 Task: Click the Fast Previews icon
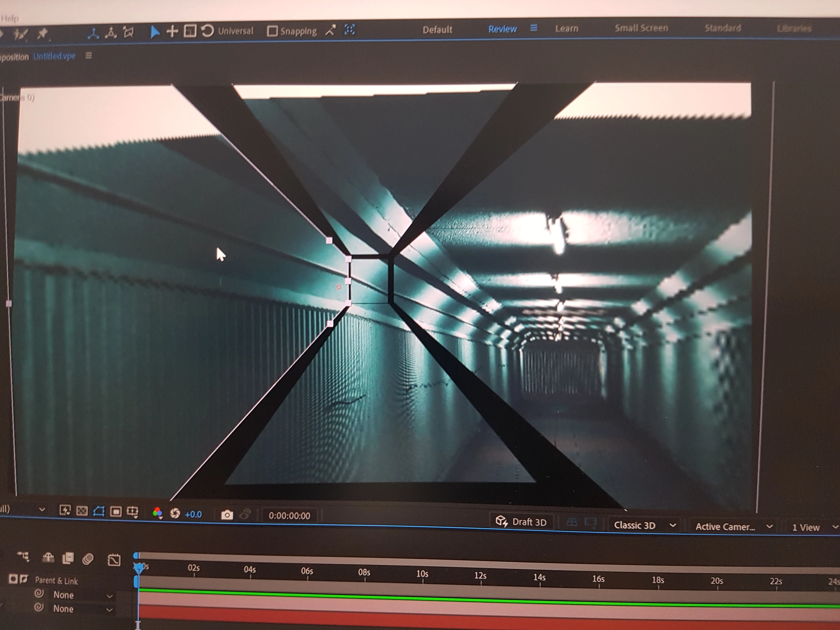[65, 510]
